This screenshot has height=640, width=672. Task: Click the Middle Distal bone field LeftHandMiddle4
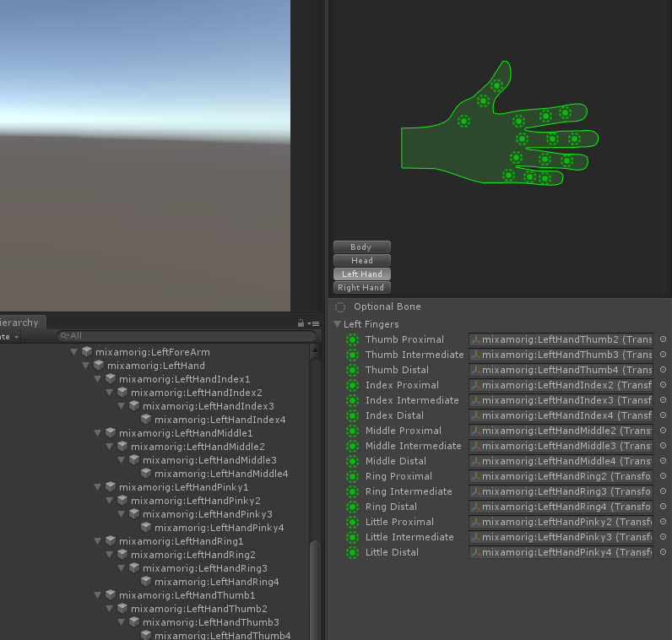point(561,461)
